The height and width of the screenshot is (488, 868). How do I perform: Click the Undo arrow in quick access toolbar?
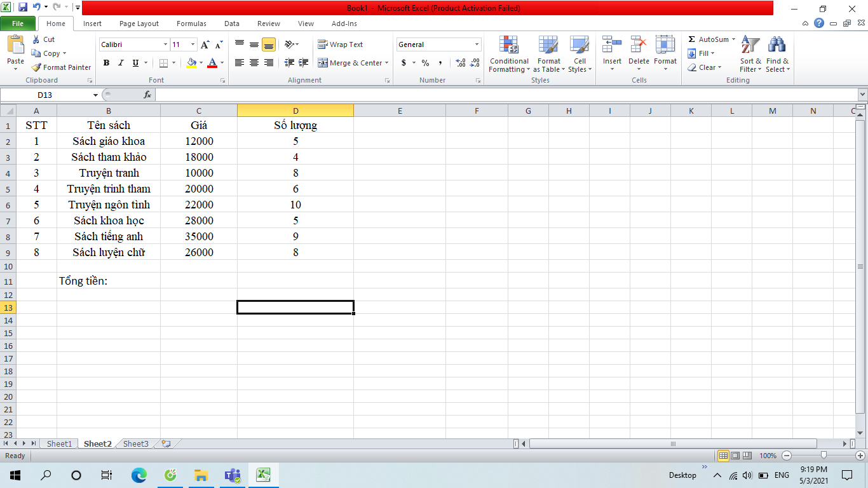point(37,8)
